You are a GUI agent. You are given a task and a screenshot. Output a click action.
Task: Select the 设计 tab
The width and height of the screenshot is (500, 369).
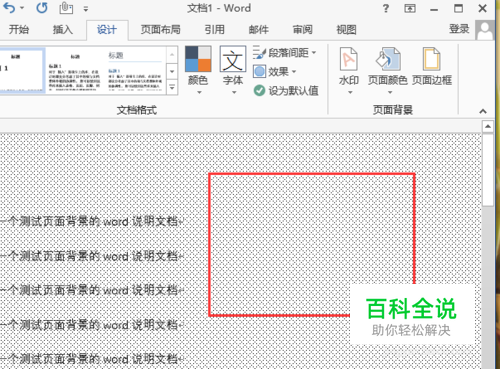107,30
